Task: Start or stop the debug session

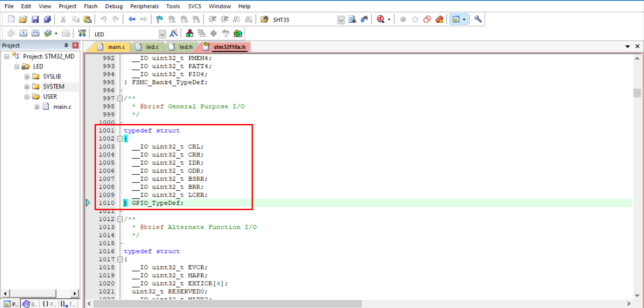Action: (380, 19)
